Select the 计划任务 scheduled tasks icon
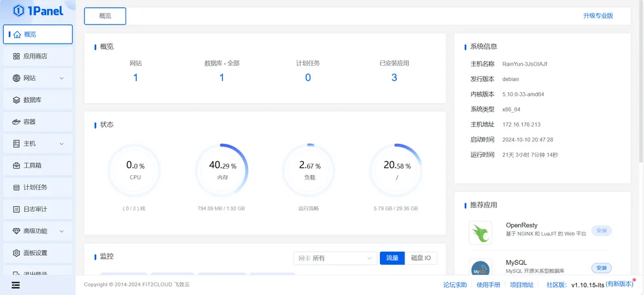This screenshot has width=644, height=295. click(17, 187)
